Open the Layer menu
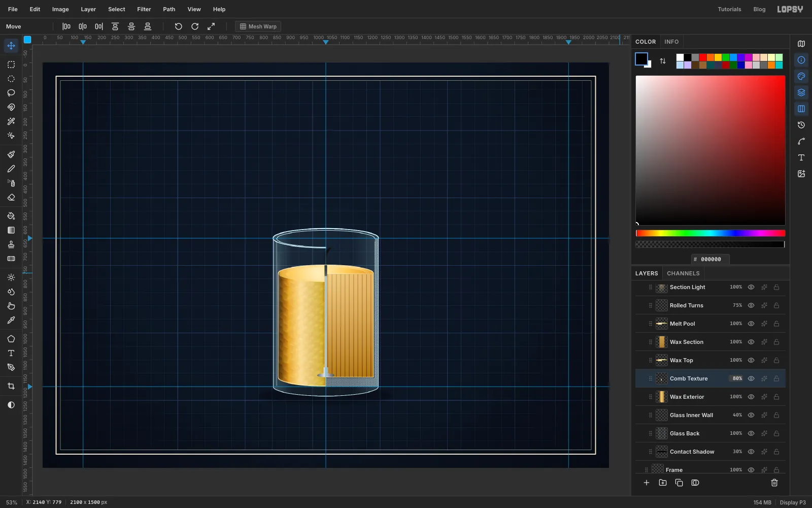The height and width of the screenshot is (508, 812). [88, 9]
